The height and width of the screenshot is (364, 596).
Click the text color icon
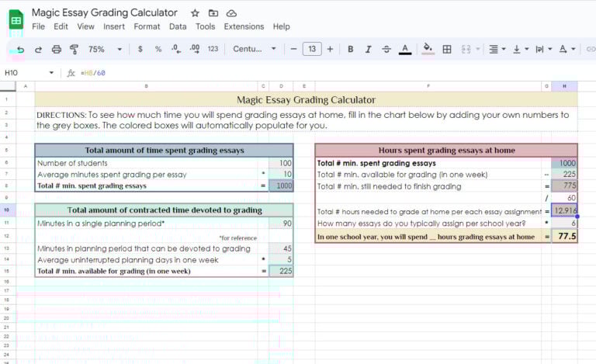point(404,49)
